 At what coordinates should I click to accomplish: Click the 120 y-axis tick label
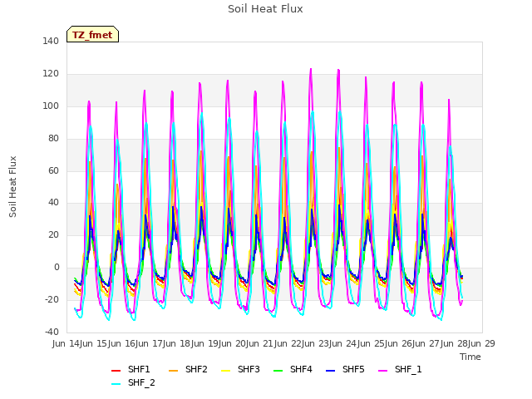(51, 74)
